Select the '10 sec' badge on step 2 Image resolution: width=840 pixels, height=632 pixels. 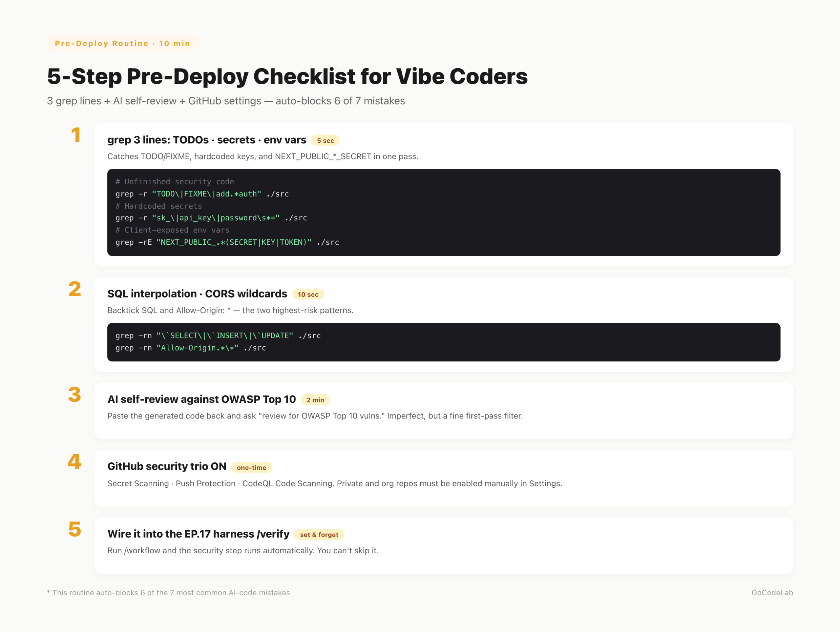point(308,294)
